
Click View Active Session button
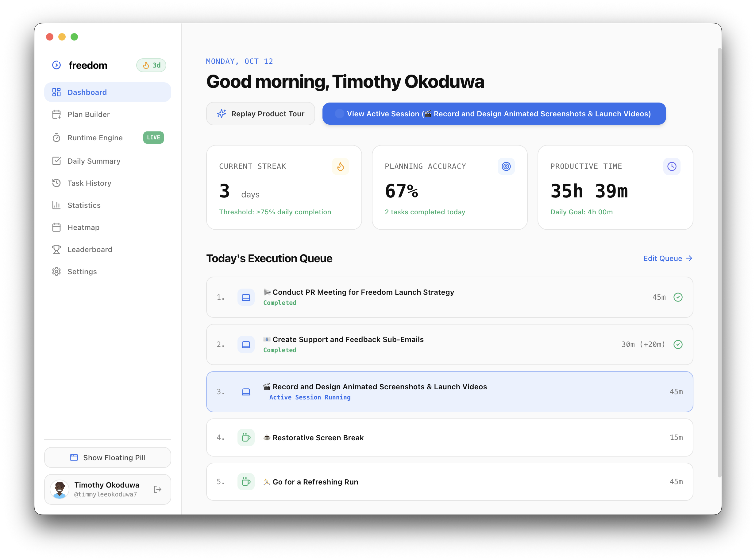(494, 114)
